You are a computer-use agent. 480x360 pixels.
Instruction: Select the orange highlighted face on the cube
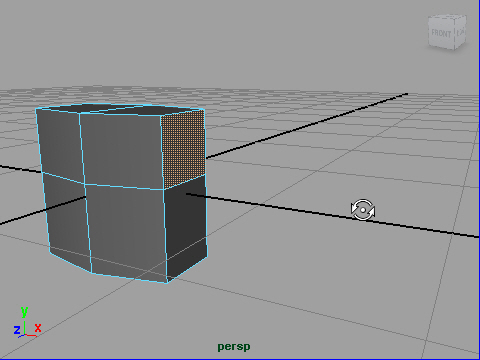(x=183, y=148)
